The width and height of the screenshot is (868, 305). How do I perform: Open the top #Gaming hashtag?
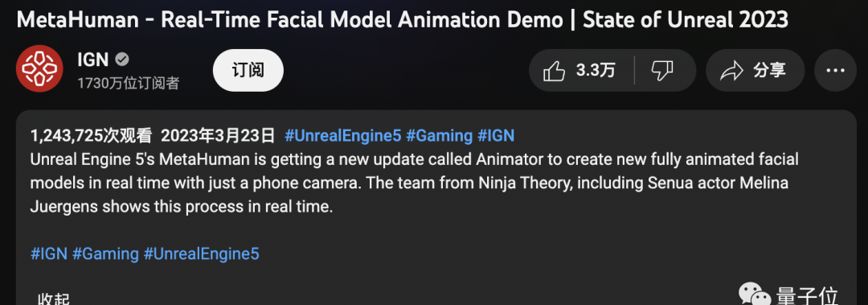(x=440, y=135)
